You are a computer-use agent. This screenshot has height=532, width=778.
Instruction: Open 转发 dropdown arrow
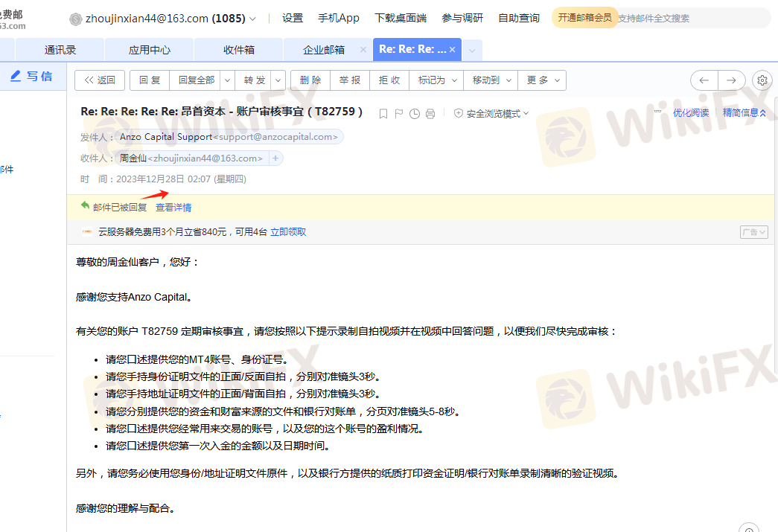[278, 80]
